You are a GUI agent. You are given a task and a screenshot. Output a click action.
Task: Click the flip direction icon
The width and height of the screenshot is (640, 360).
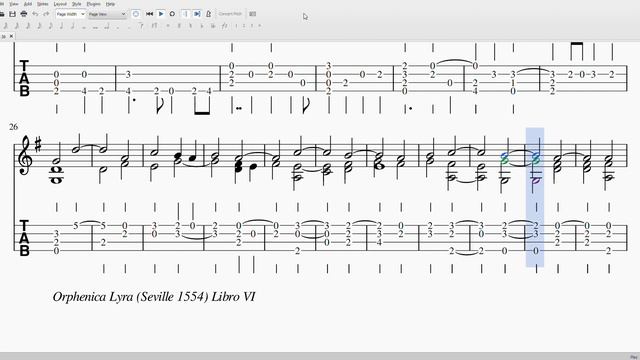tap(224, 26)
